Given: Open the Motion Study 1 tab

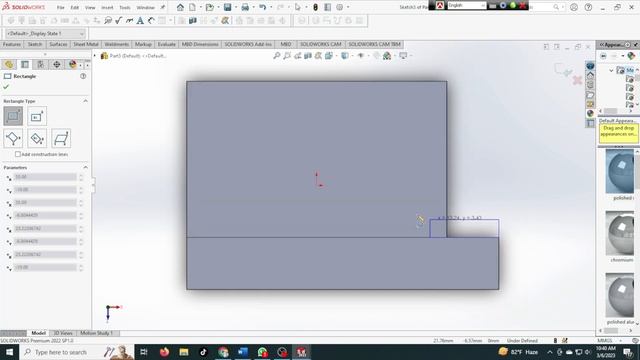Looking at the screenshot, I should click(96, 333).
